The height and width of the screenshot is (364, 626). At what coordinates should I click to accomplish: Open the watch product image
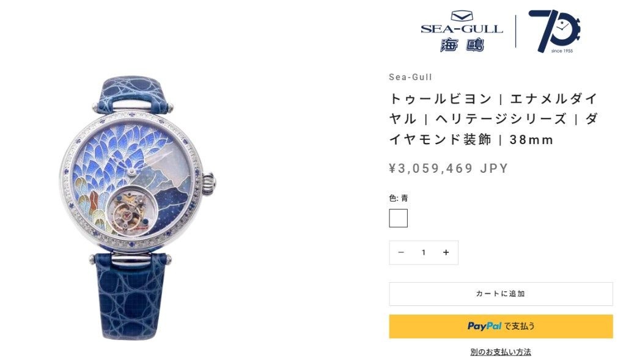click(x=137, y=207)
